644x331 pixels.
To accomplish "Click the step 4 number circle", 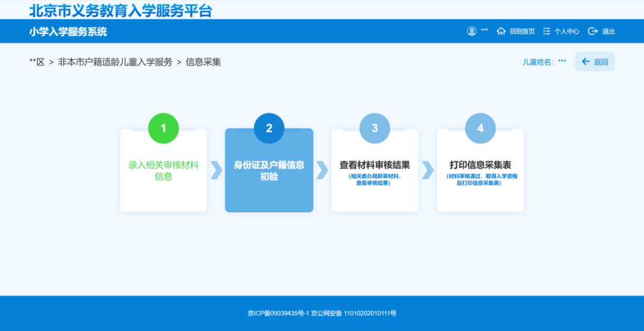I will tap(480, 128).
